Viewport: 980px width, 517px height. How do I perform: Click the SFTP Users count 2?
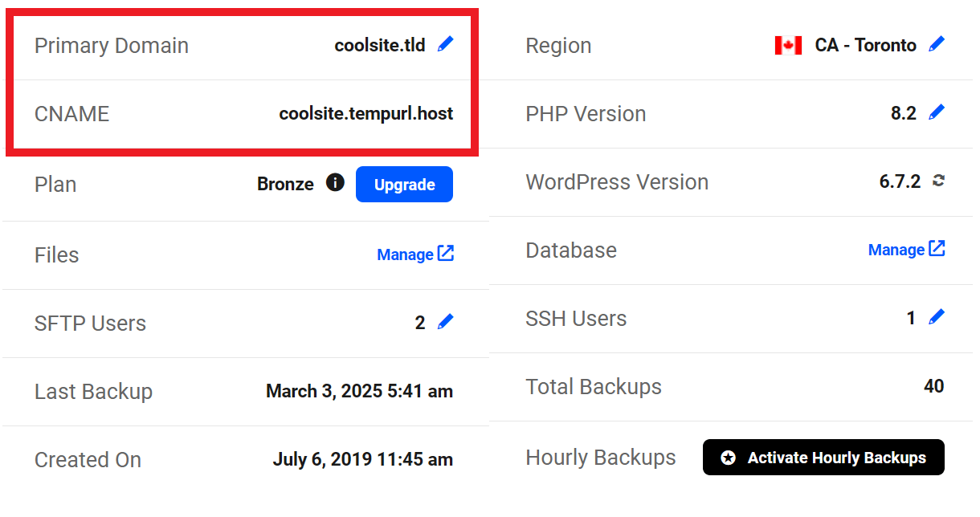point(420,324)
